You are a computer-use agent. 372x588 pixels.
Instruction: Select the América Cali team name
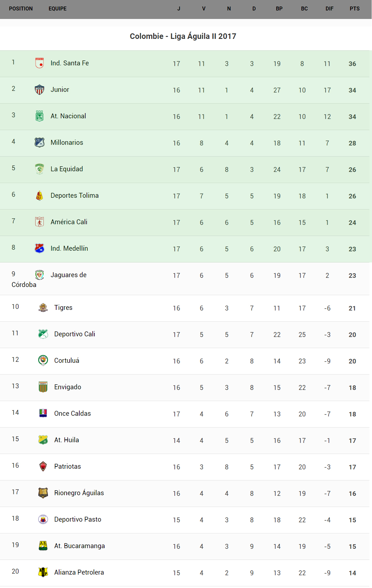(x=69, y=222)
